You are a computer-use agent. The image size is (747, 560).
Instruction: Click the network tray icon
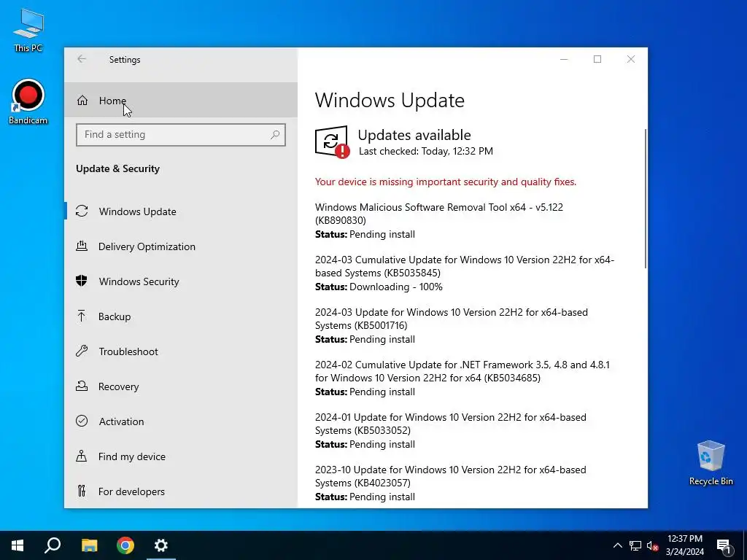(635, 545)
